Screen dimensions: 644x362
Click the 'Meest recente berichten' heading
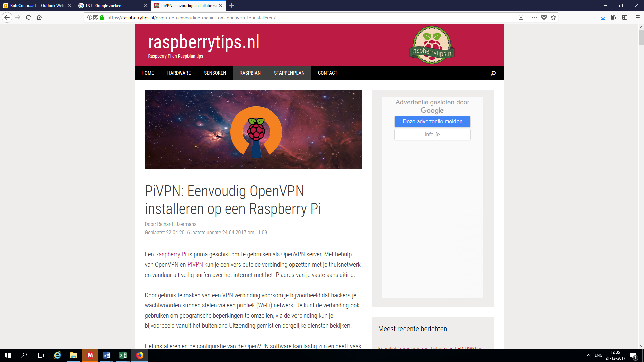point(413,329)
